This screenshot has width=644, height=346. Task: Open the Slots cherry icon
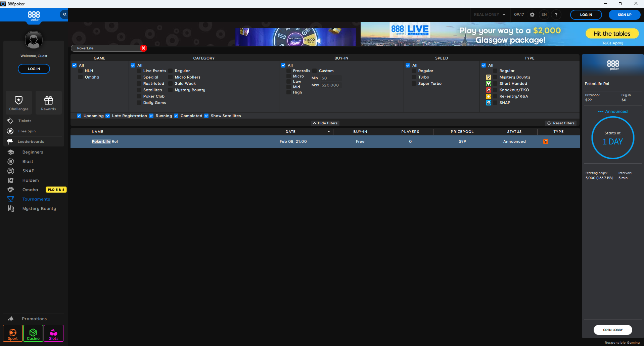pos(54,333)
